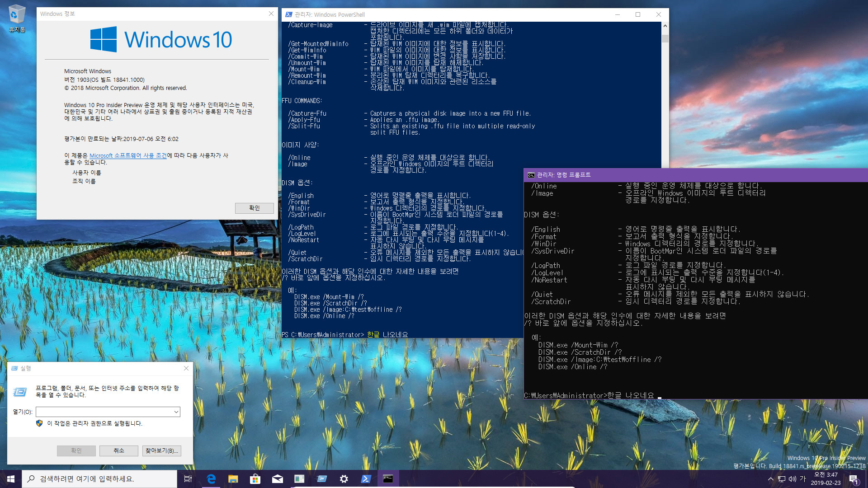Open Settings gear from the taskbar

click(344, 479)
